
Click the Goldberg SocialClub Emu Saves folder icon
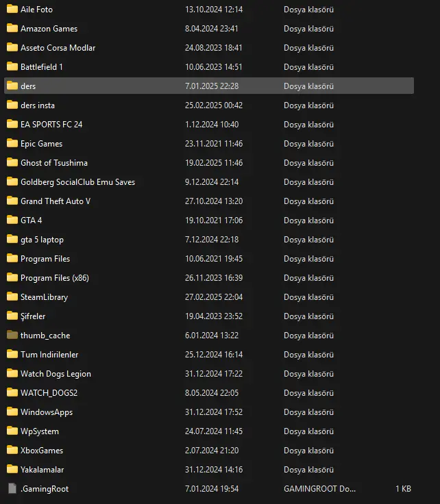pyautogui.click(x=12, y=181)
